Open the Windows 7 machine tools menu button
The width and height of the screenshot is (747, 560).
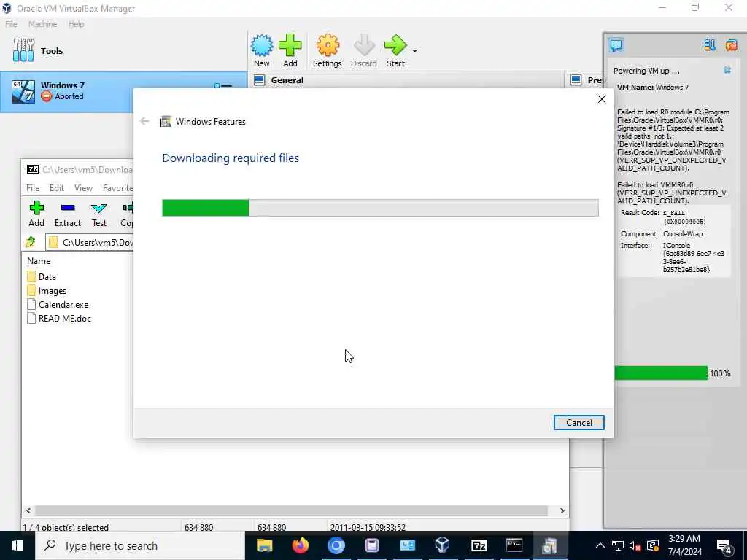[x=223, y=86]
